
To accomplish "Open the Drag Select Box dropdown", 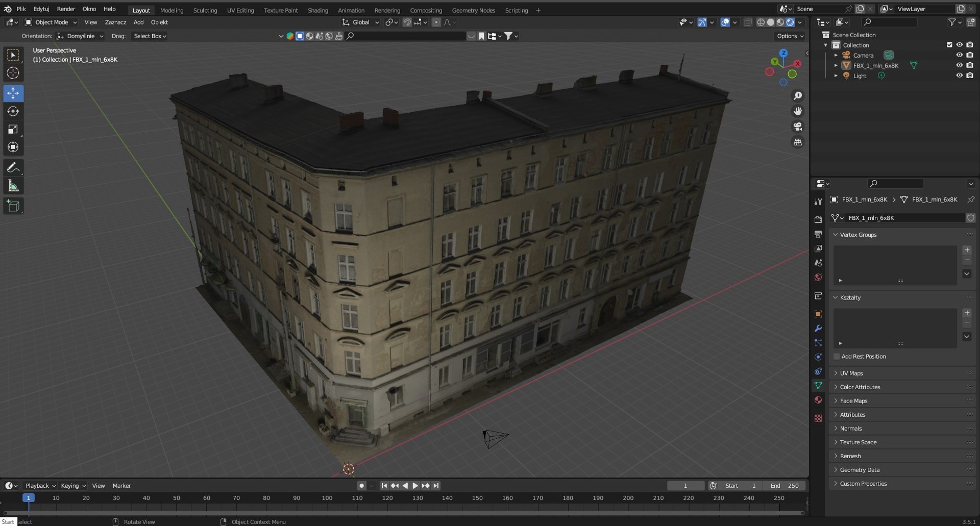I will (x=150, y=36).
